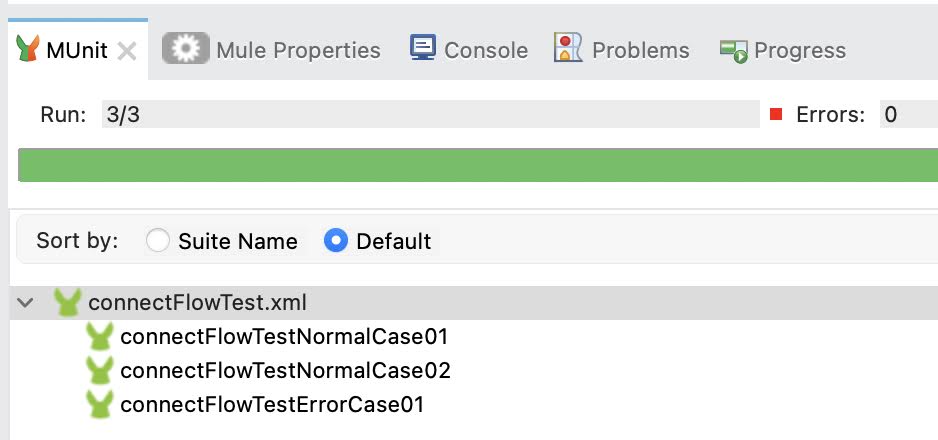Switch to the Mule Properties tab
This screenshot has height=440, width=938.
tap(272, 50)
